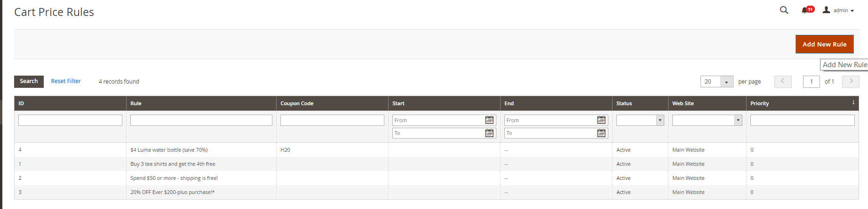Go to the next page arrow

(851, 81)
